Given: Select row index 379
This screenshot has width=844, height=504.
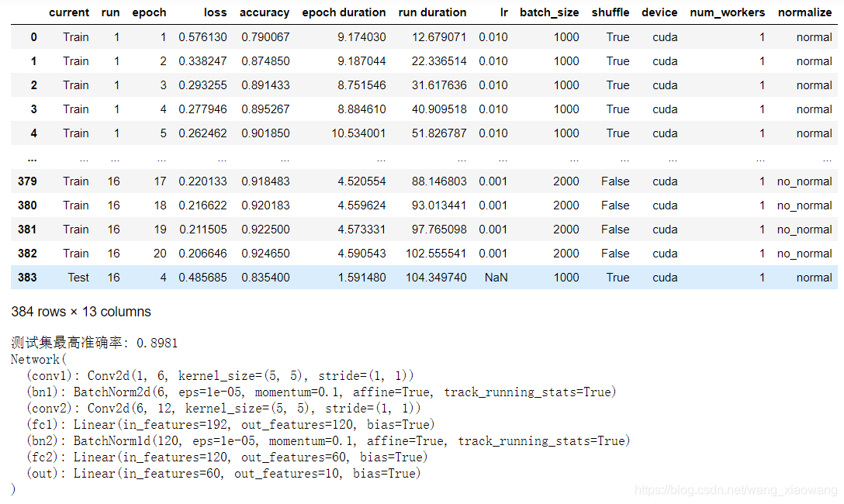Looking at the screenshot, I should (x=27, y=181).
